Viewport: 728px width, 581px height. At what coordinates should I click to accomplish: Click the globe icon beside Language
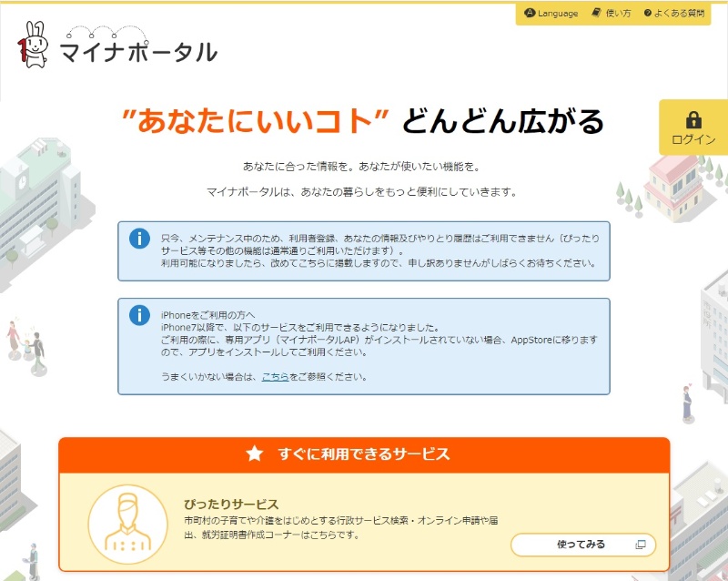[x=531, y=14]
